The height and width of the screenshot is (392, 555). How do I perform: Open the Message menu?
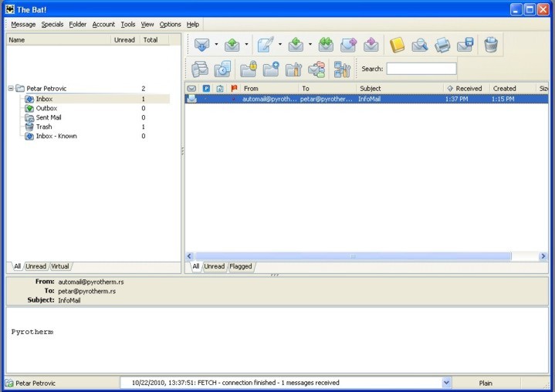click(23, 25)
